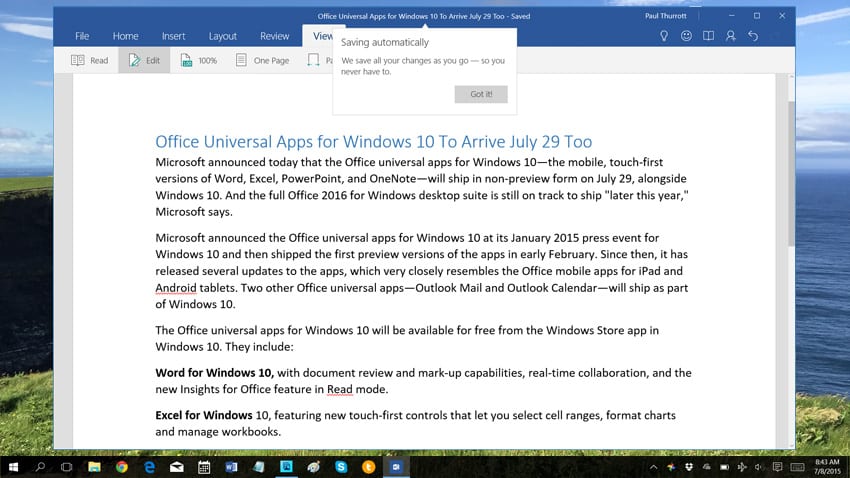Open the reading book icon in title ribbon
Screen dimensions: 850x478
tap(709, 36)
